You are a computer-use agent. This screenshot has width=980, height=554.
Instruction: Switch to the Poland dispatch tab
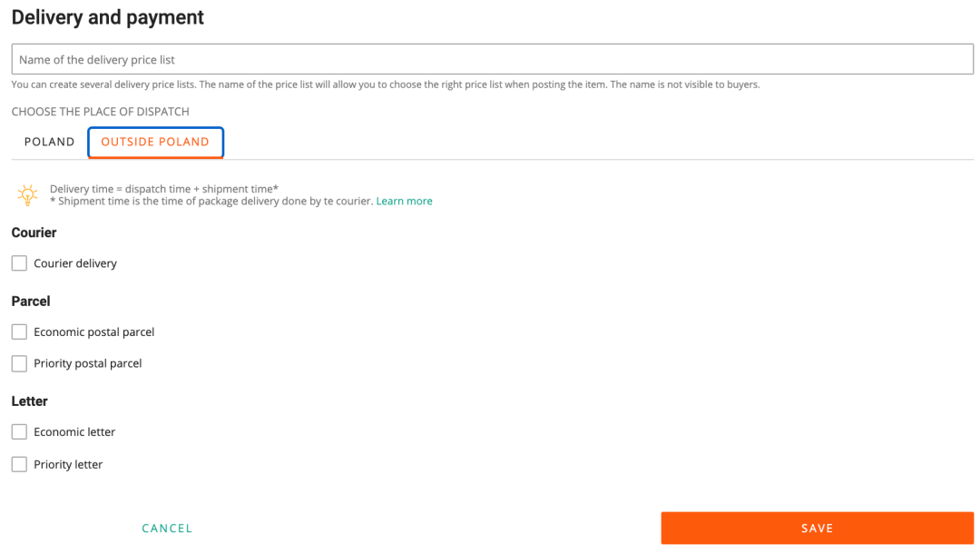49,142
